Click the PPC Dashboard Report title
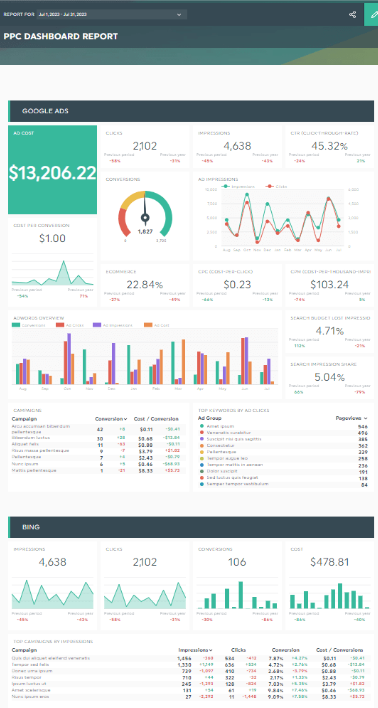Image resolution: width=378 pixels, height=708 pixels. tap(61, 37)
